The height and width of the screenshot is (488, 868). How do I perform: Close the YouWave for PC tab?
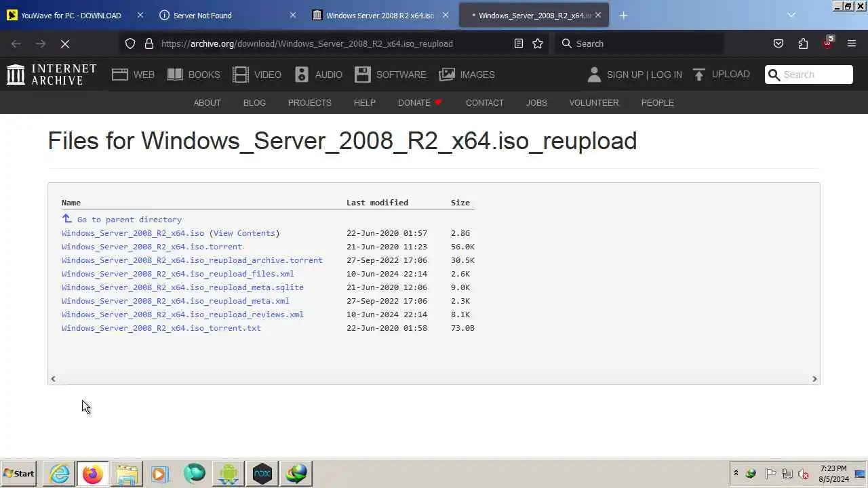pos(140,15)
